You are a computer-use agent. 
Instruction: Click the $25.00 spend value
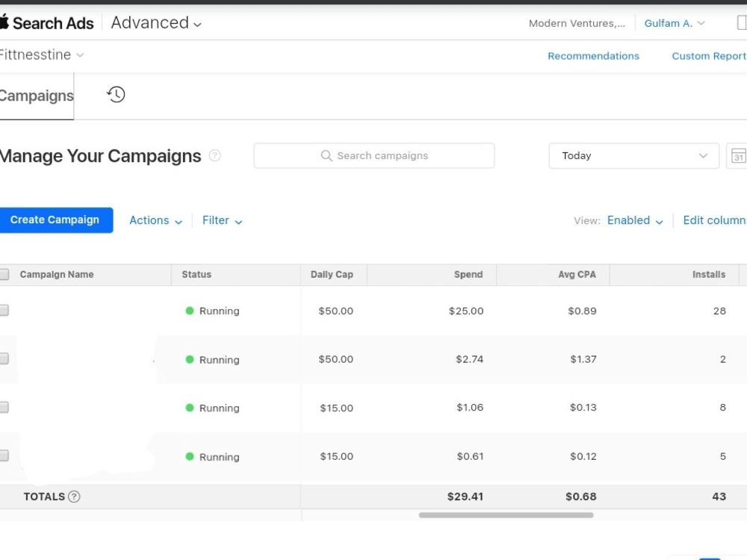pos(466,311)
